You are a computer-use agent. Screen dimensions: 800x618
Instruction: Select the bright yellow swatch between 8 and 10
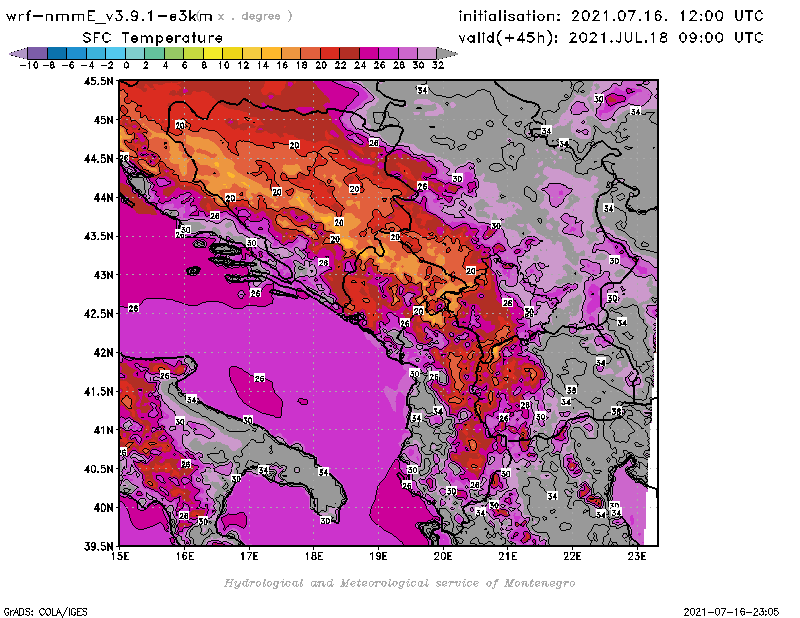point(213,54)
